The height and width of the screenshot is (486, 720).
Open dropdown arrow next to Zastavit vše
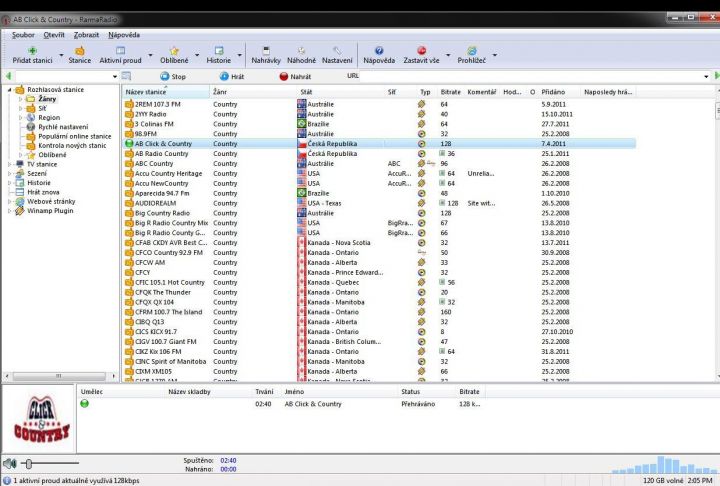click(x=448, y=55)
